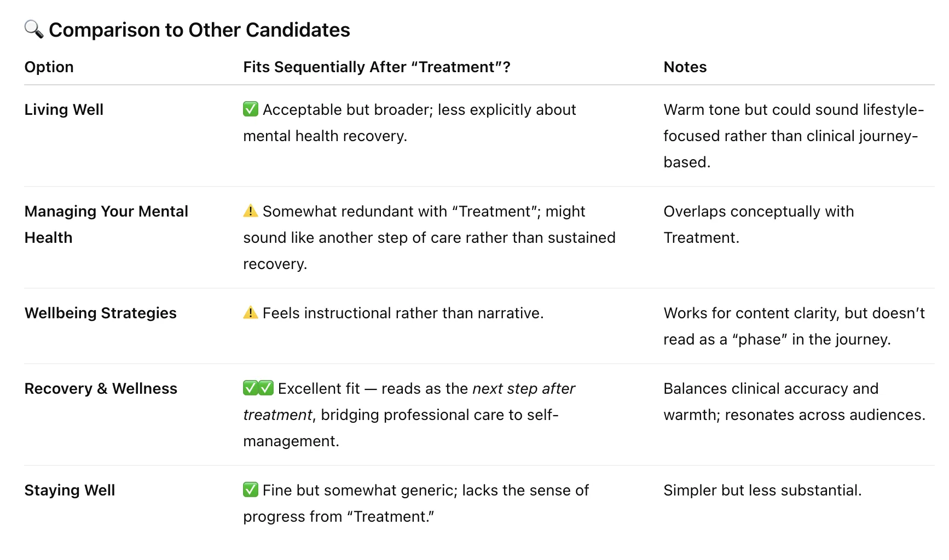The width and height of the screenshot is (949, 560).
Task: Click the "Option" column header
Action: pyautogui.click(x=49, y=67)
